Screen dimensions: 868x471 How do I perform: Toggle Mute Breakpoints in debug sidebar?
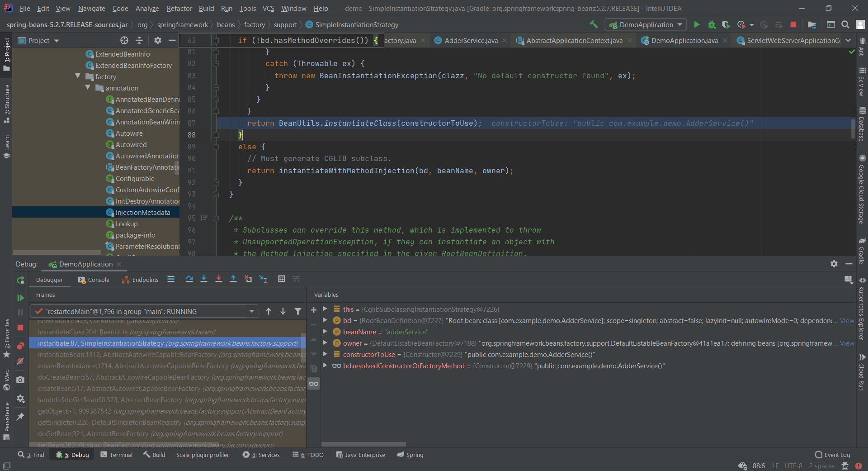coord(20,361)
